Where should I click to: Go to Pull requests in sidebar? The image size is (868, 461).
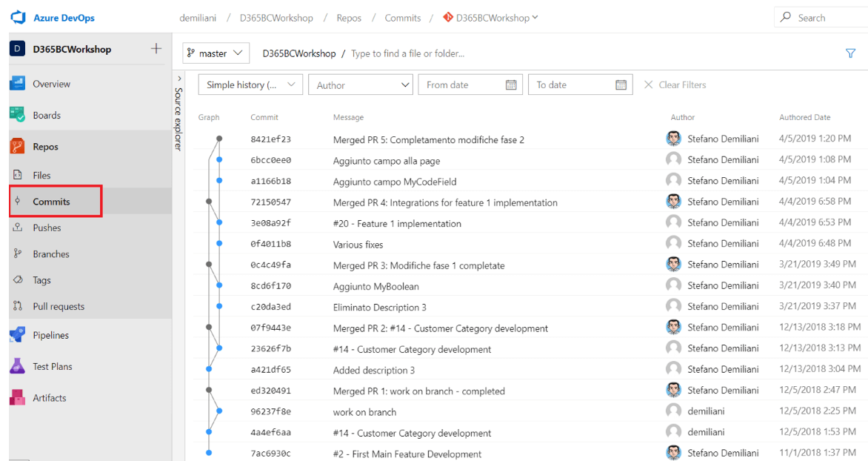pyautogui.click(x=59, y=306)
